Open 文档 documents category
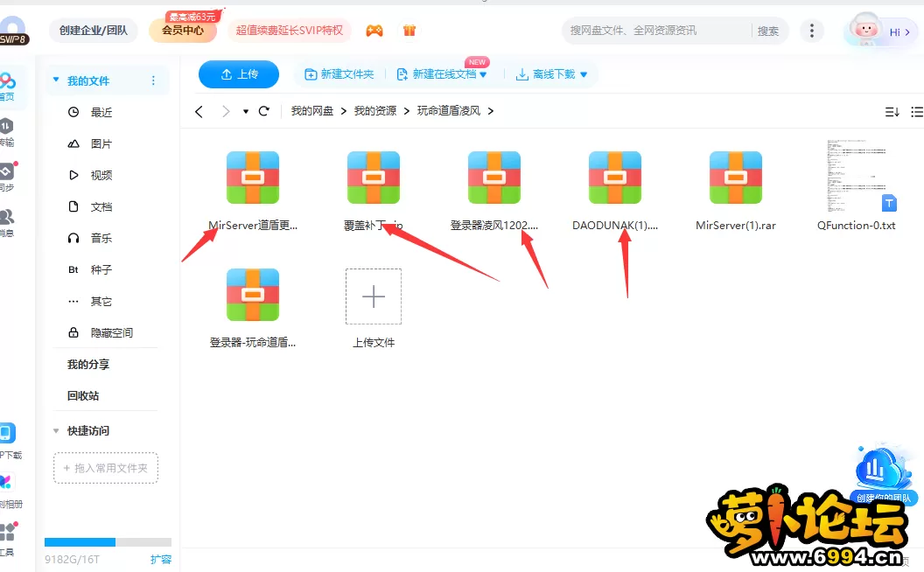Viewport: 924px width, 572px height. click(x=101, y=206)
